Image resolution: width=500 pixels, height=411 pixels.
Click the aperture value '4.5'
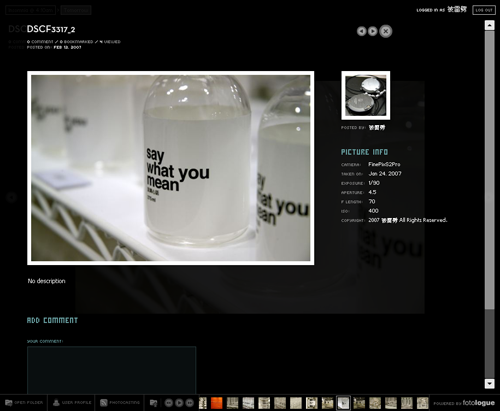pyautogui.click(x=372, y=192)
